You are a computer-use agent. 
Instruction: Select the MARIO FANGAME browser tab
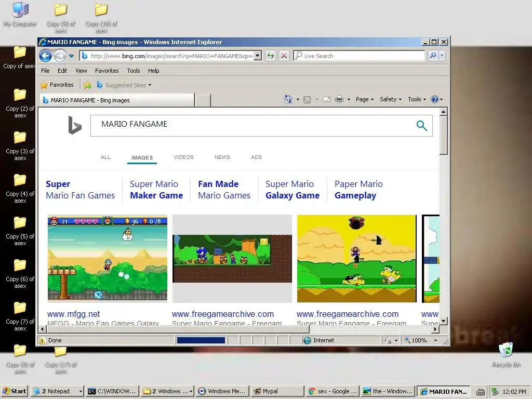coord(117,100)
